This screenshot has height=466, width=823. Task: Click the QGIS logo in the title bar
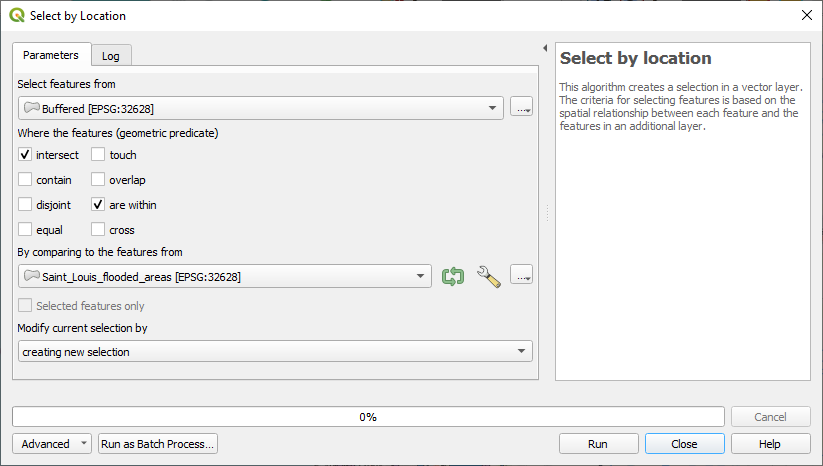[x=15, y=16]
